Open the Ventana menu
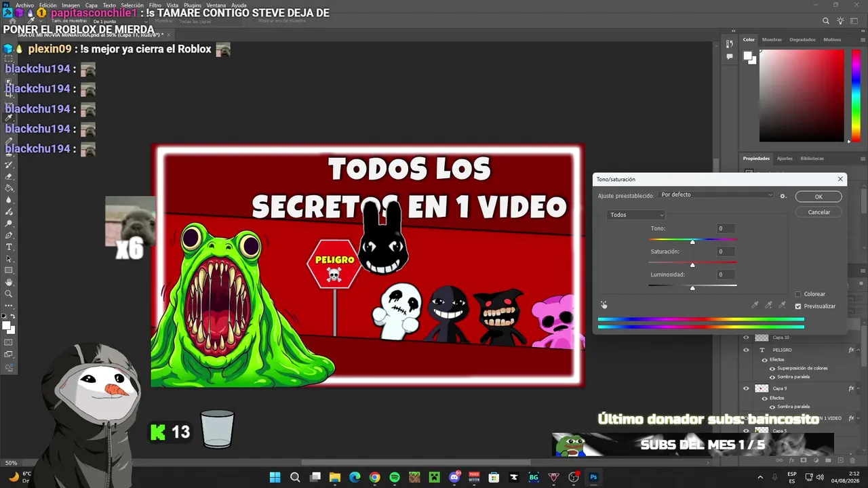 pos(216,5)
